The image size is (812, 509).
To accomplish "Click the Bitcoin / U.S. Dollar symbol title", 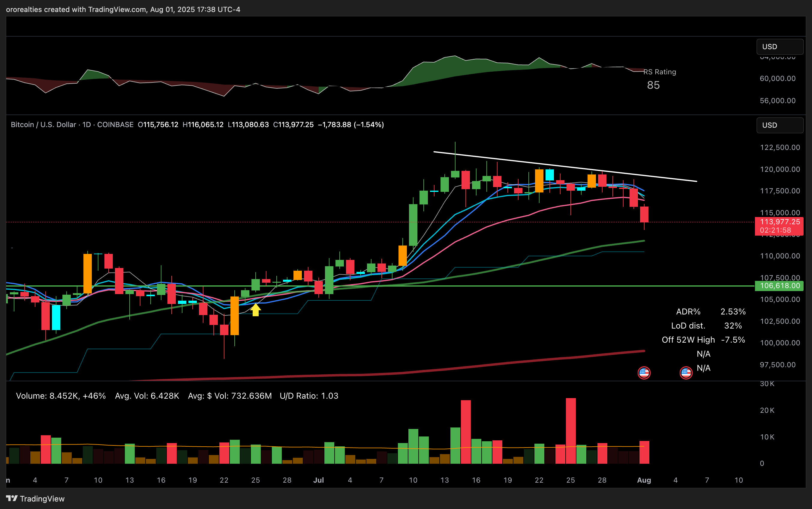I will [x=43, y=125].
